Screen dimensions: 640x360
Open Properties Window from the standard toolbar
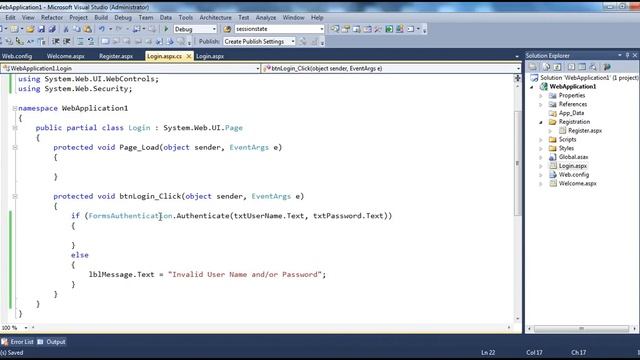[346, 29]
